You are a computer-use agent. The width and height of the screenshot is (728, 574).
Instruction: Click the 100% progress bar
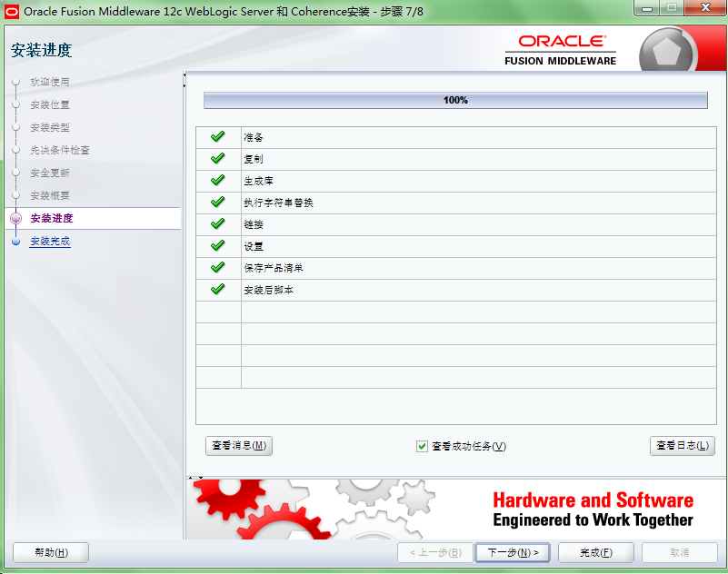point(455,100)
